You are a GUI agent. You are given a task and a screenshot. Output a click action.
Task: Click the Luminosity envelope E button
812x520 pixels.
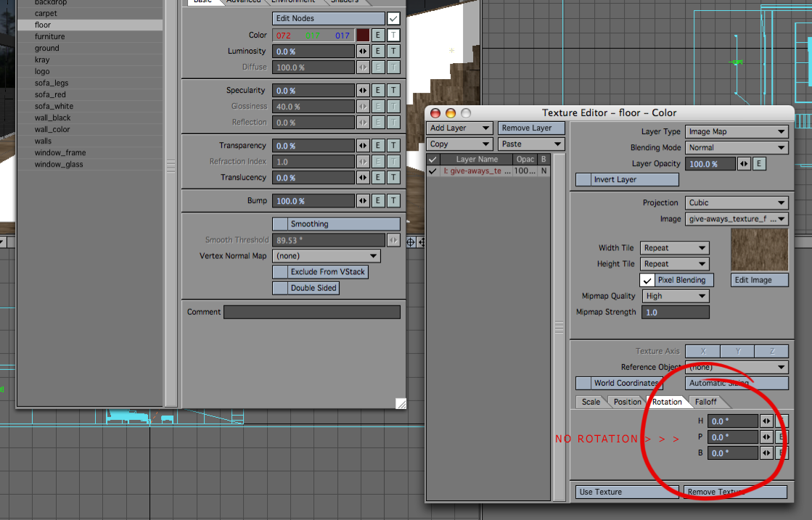tap(378, 51)
